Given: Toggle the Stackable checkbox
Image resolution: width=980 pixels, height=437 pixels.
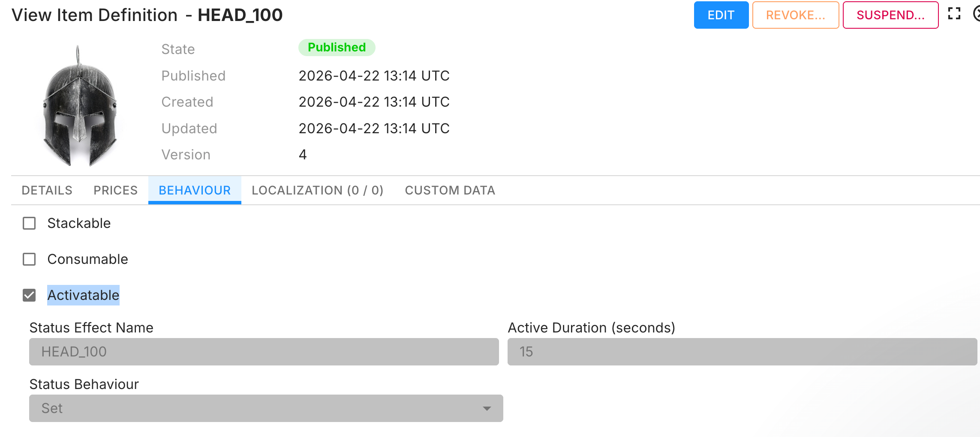Looking at the screenshot, I should click(29, 223).
